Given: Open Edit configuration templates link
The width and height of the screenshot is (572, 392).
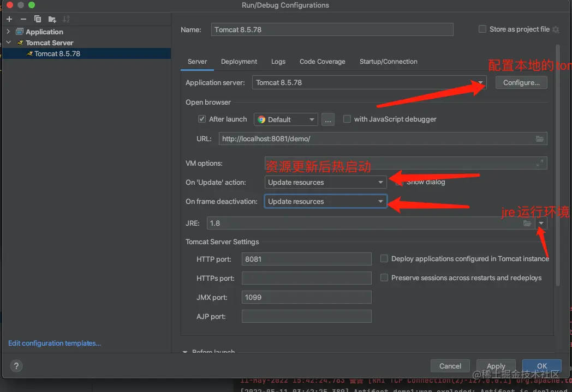Looking at the screenshot, I should [x=55, y=343].
